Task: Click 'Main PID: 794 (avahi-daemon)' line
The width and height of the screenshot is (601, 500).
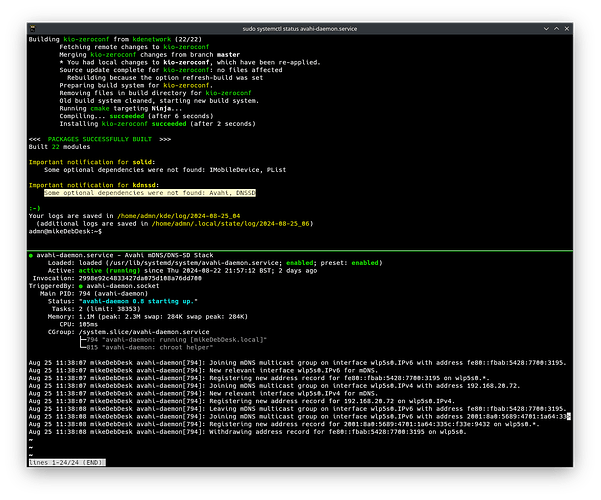Action: (x=94, y=294)
